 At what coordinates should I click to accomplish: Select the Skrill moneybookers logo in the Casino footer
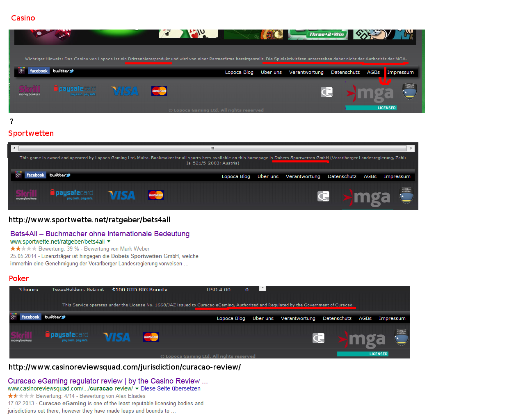30,90
